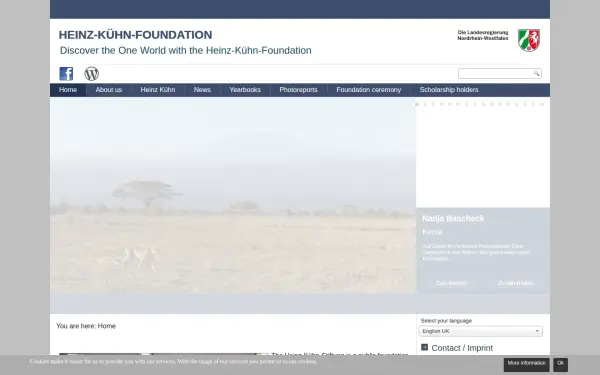
Task: Open the Foundation ceremony menu item
Action: pos(368,90)
